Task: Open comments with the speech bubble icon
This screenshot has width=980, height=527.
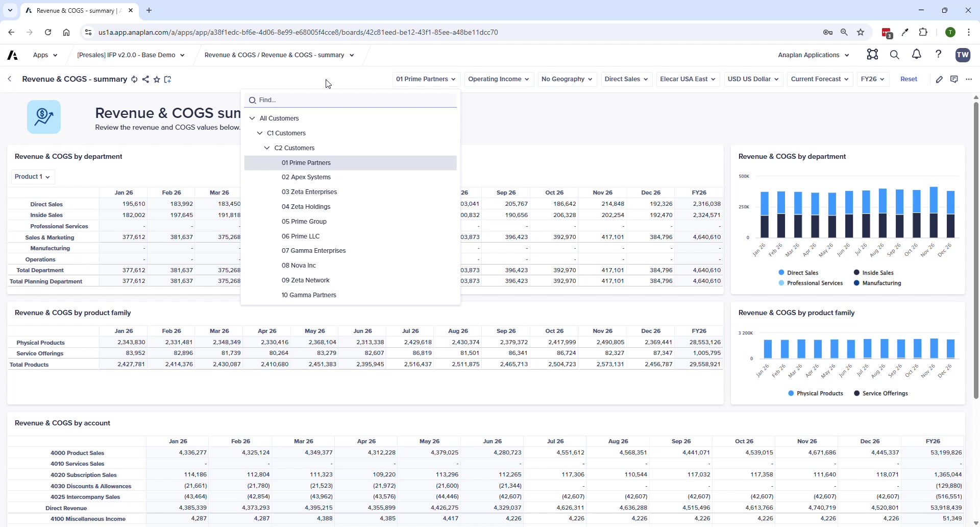Action: 955,79
